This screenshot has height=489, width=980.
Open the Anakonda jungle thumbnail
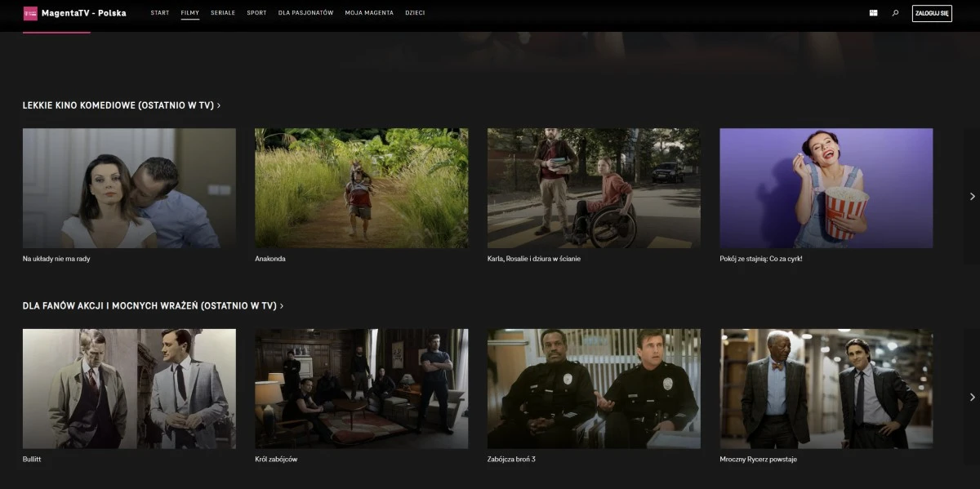(362, 188)
